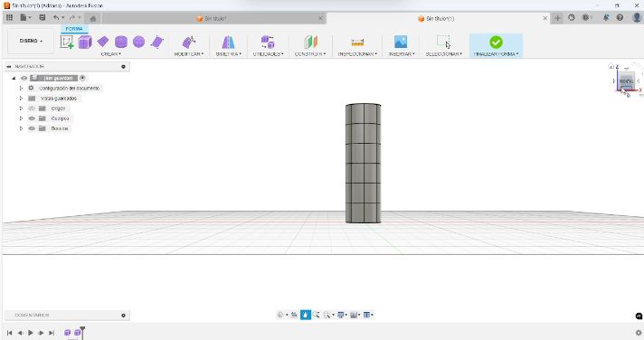Image resolution: width=644 pixels, height=340 pixels.
Task: Select the Create Sketch tool
Action: click(67, 42)
